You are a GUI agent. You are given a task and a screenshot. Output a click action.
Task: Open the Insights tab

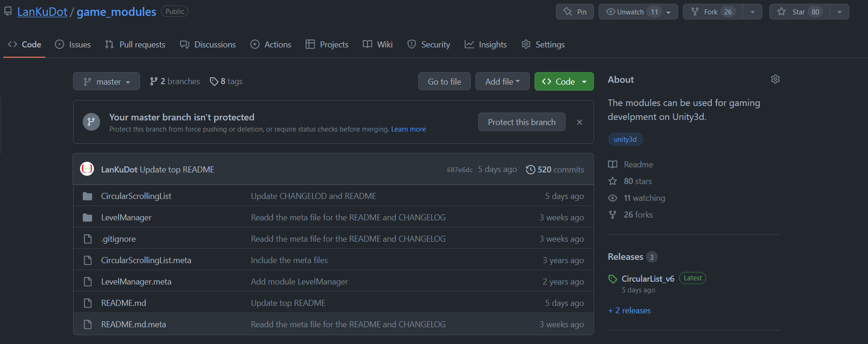pyautogui.click(x=486, y=44)
